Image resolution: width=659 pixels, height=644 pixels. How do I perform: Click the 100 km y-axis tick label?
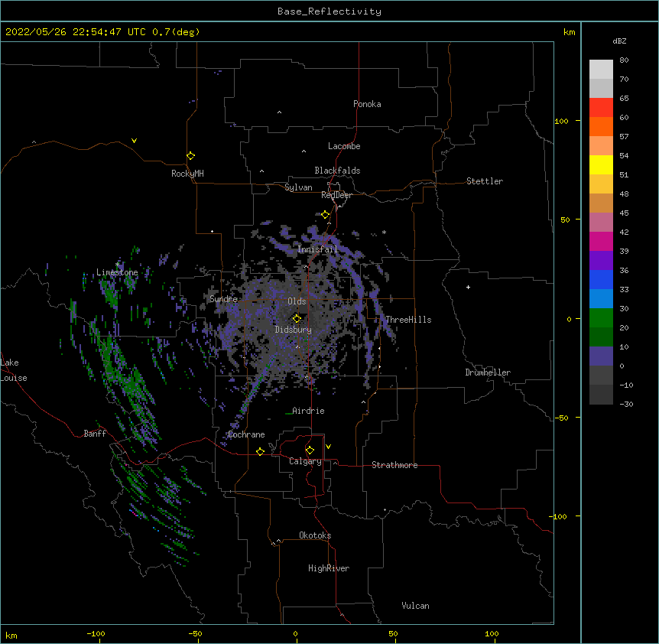(x=561, y=121)
